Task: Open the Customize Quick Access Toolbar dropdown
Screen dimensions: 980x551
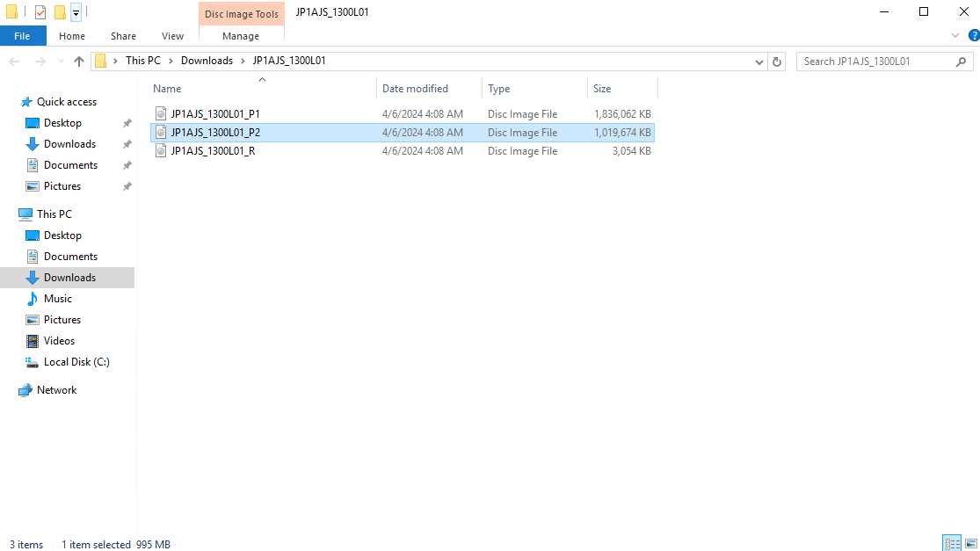Action: point(76,12)
